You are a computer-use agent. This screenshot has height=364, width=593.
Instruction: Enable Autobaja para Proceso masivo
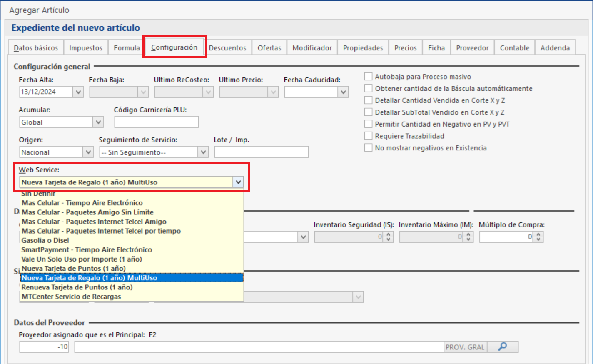tap(369, 77)
